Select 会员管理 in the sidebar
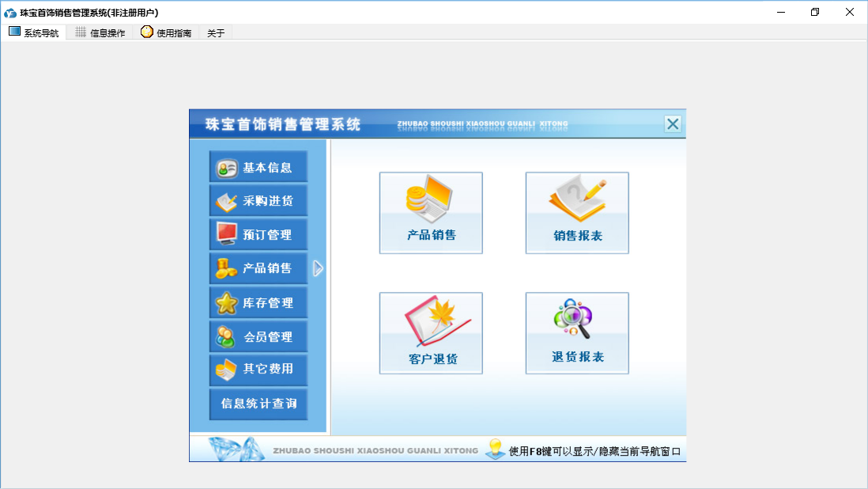This screenshot has height=489, width=868. (259, 336)
